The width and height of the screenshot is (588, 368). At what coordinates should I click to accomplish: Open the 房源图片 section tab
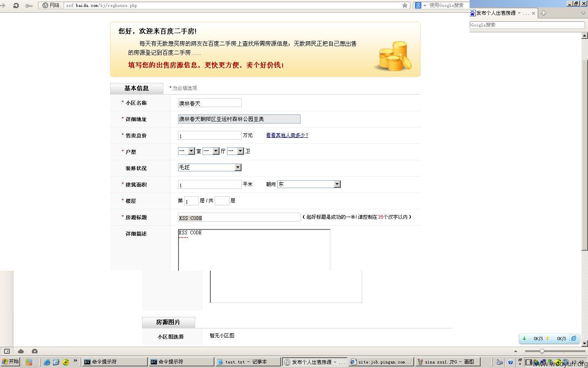coord(168,322)
